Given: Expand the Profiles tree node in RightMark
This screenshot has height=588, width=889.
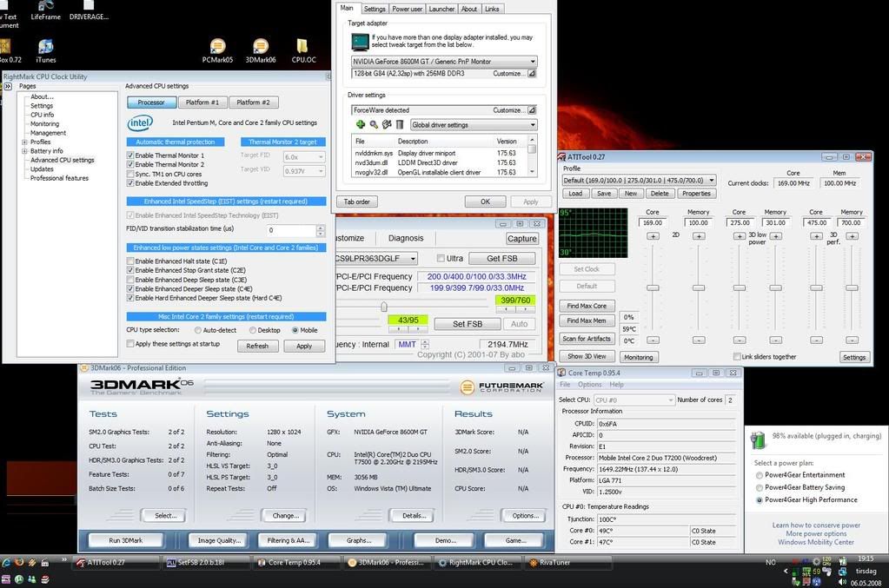Looking at the screenshot, I should tap(24, 142).
